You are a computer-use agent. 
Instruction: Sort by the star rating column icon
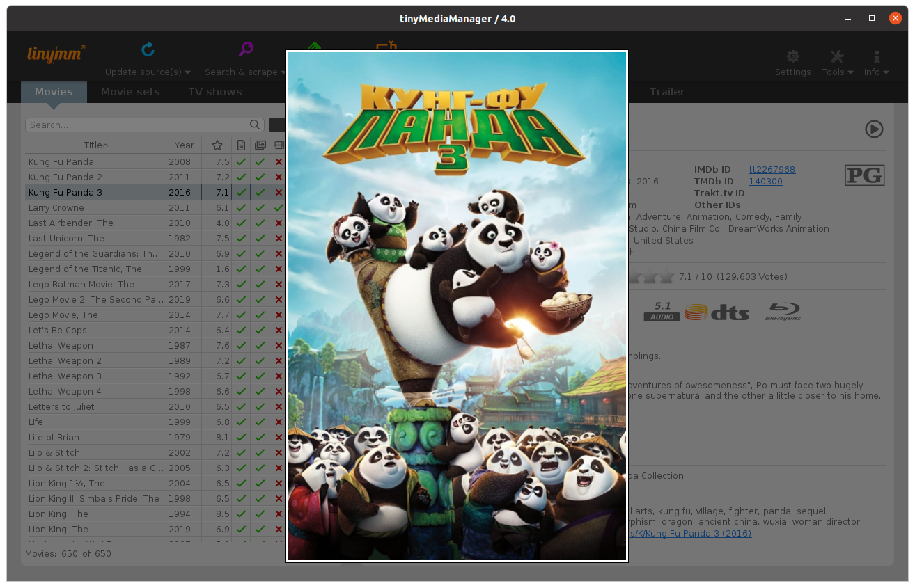coord(217,145)
